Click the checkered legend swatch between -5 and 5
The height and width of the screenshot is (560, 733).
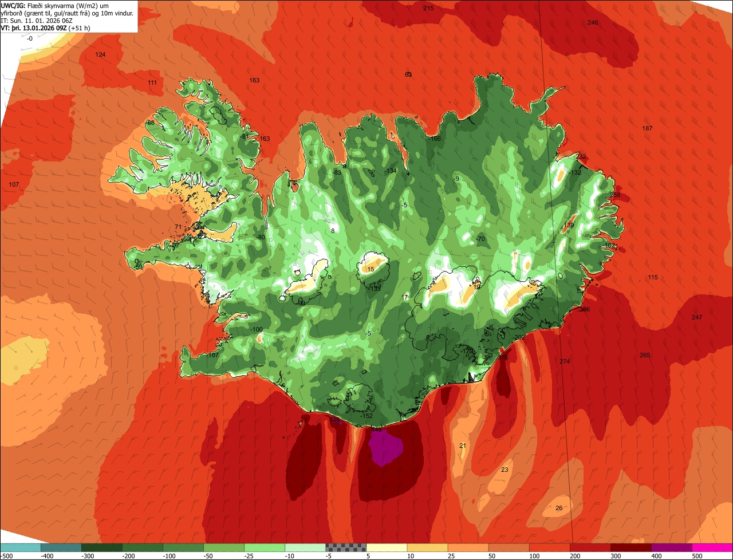click(x=346, y=547)
